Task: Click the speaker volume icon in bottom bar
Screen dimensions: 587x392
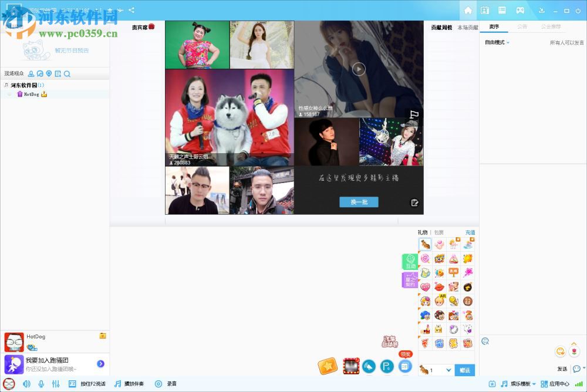Action: [26, 384]
